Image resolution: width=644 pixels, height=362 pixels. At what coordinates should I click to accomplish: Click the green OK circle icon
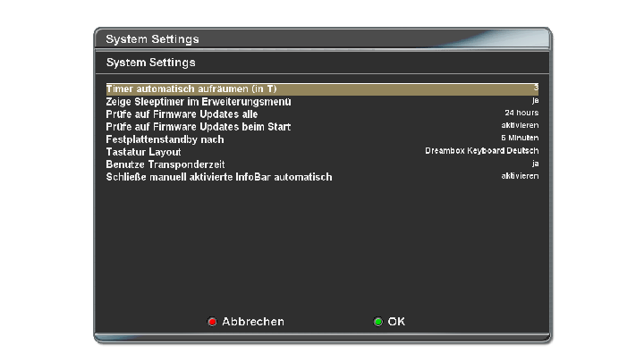tap(377, 322)
